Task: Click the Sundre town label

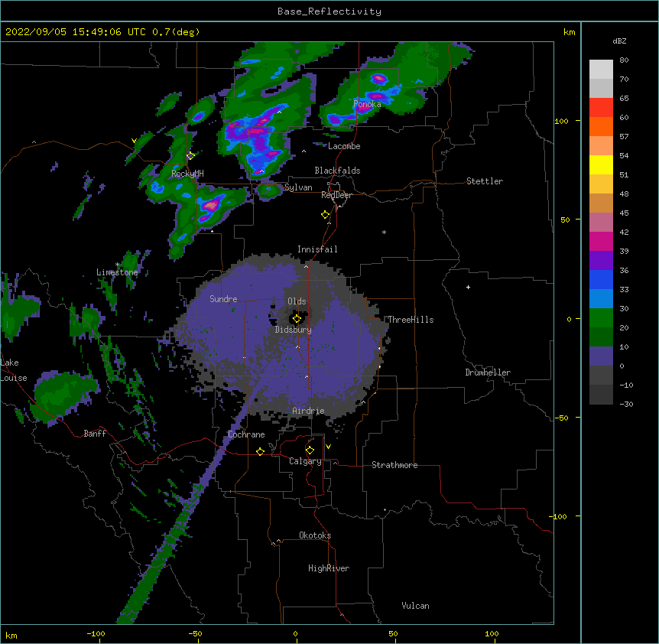Action: (223, 299)
